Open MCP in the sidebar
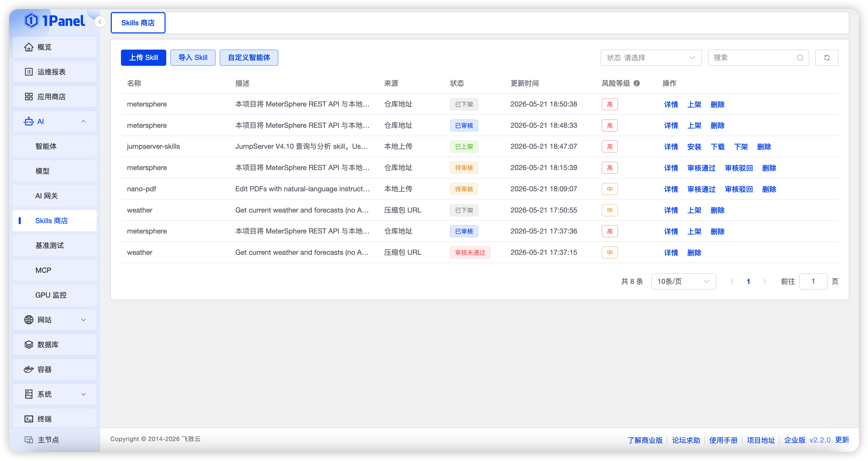Image resolution: width=868 pixels, height=461 pixels. pyautogui.click(x=55, y=270)
